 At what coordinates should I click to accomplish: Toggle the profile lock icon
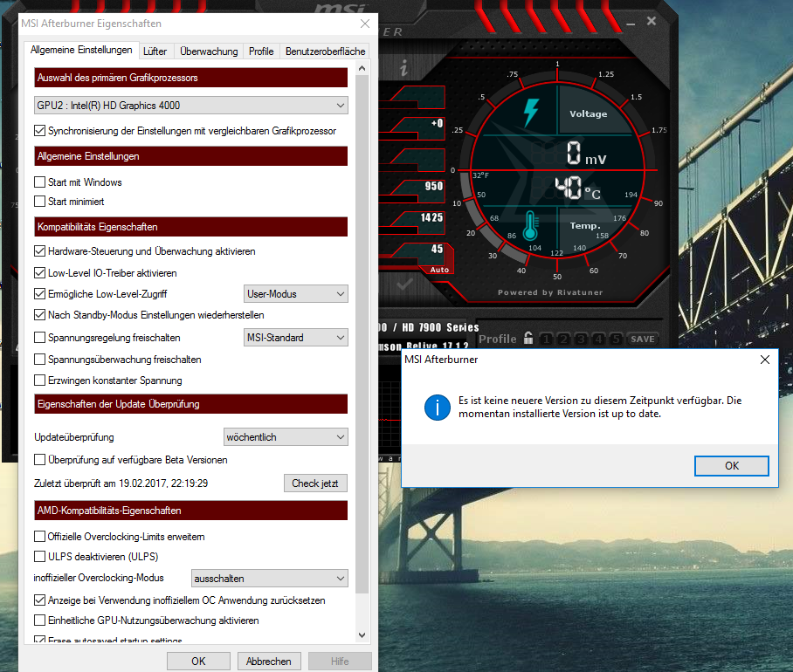pyautogui.click(x=528, y=338)
